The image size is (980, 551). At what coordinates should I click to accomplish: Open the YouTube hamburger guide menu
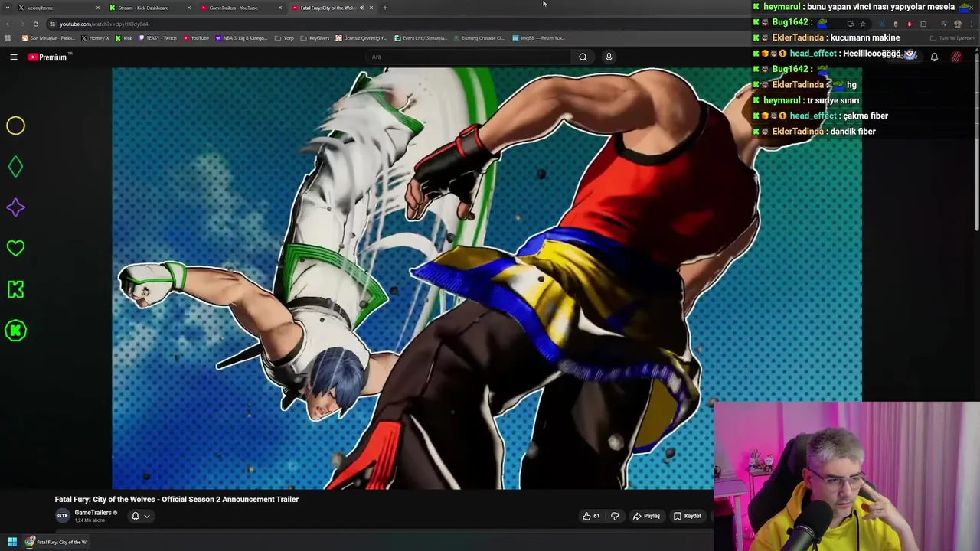[13, 57]
